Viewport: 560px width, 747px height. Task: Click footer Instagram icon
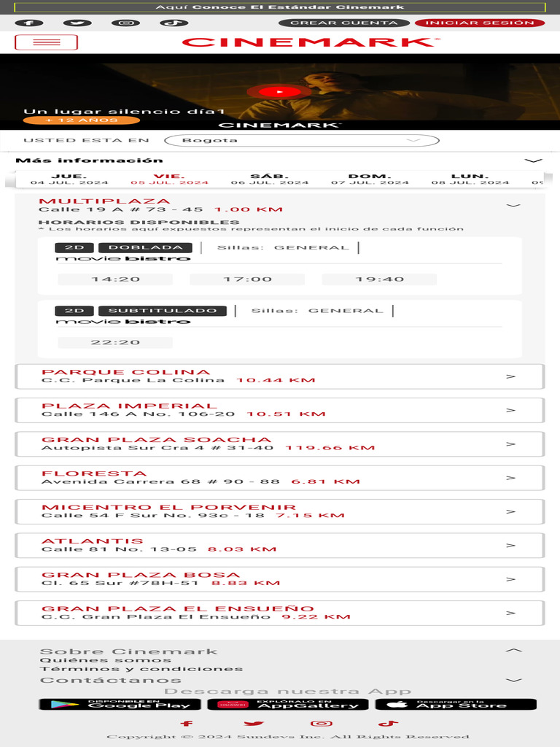(322, 724)
